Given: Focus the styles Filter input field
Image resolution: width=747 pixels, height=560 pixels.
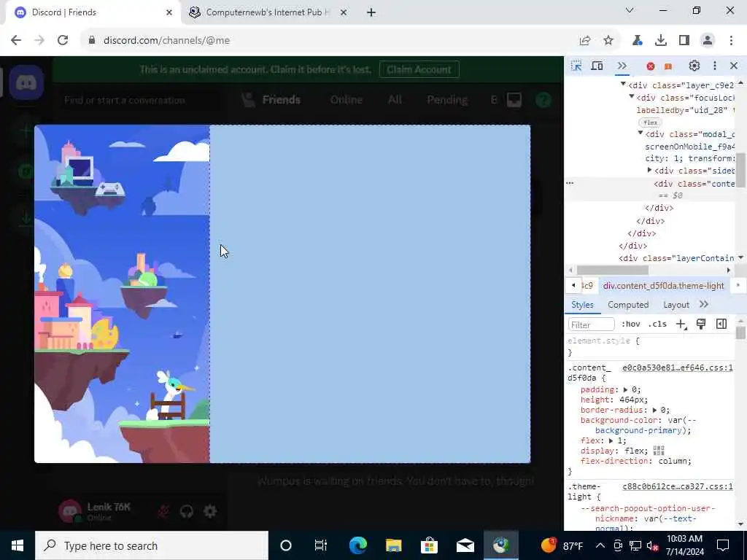Looking at the screenshot, I should (x=591, y=324).
